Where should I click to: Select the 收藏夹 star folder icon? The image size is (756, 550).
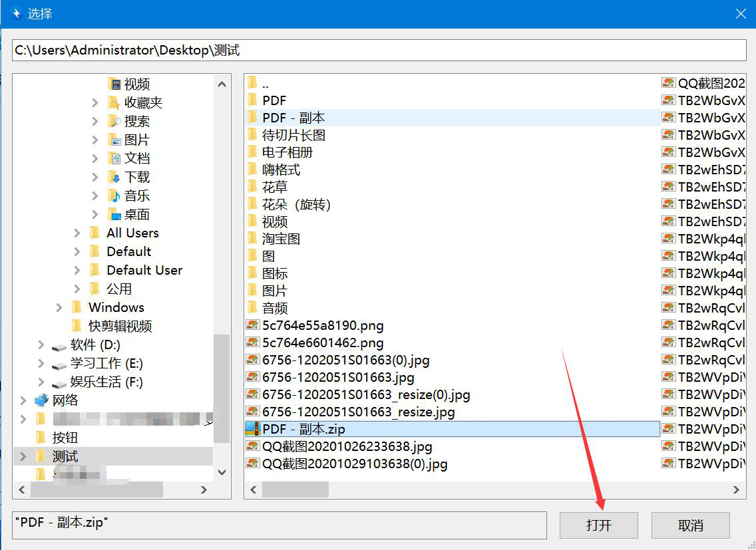[x=114, y=102]
